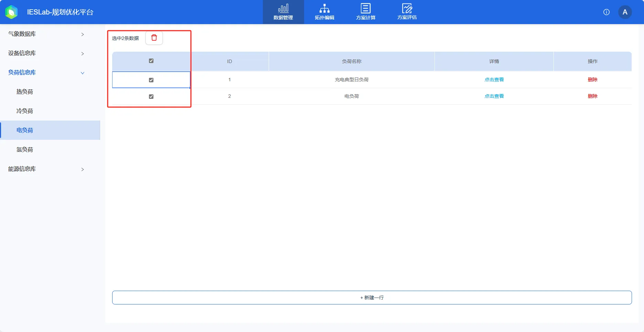This screenshot has width=644, height=332.
Task: Click the 电负荷 name cell in table
Action: pyautogui.click(x=352, y=96)
